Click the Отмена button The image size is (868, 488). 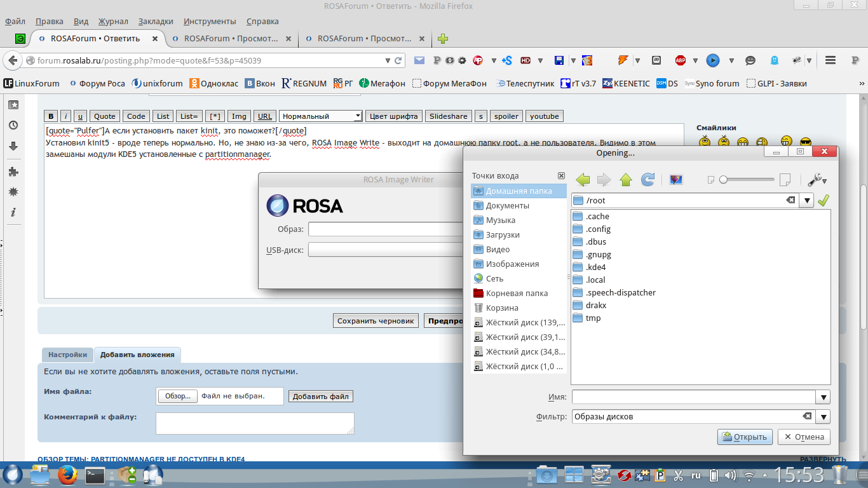804,437
